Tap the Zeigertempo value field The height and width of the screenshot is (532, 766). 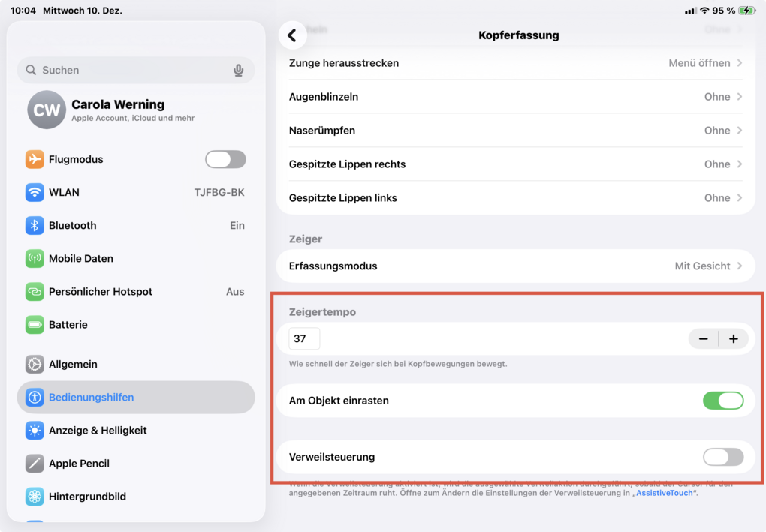304,339
